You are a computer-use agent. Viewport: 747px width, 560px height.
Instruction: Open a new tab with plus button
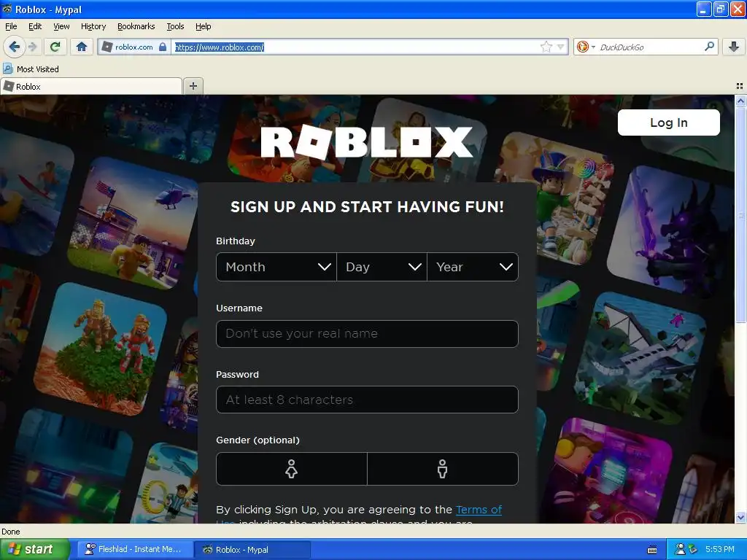tap(193, 86)
